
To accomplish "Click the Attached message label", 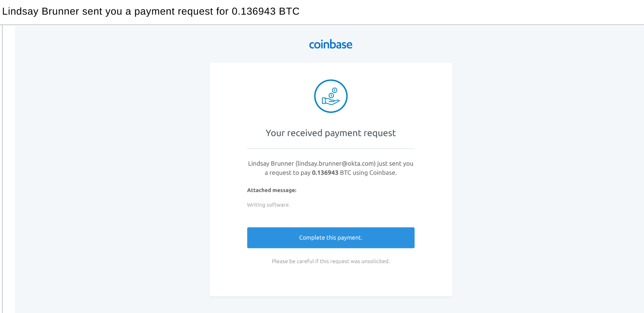I will [271, 190].
